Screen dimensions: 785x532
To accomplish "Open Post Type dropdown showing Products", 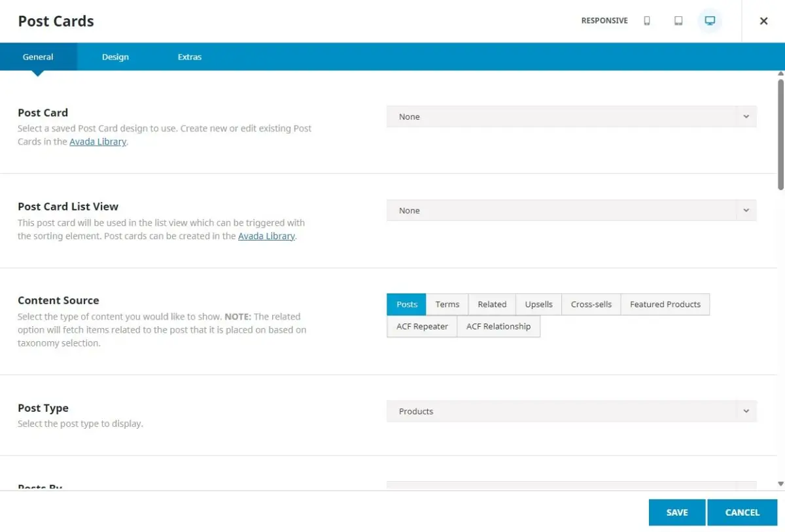I will click(571, 412).
